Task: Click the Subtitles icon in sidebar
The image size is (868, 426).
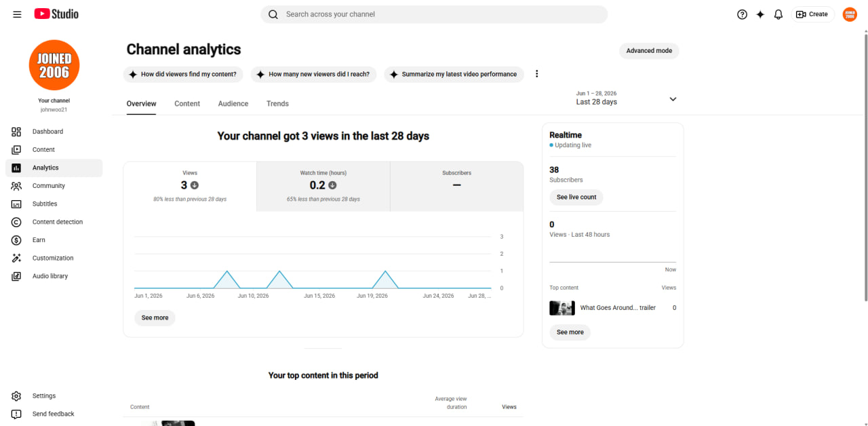Action: pyautogui.click(x=16, y=204)
